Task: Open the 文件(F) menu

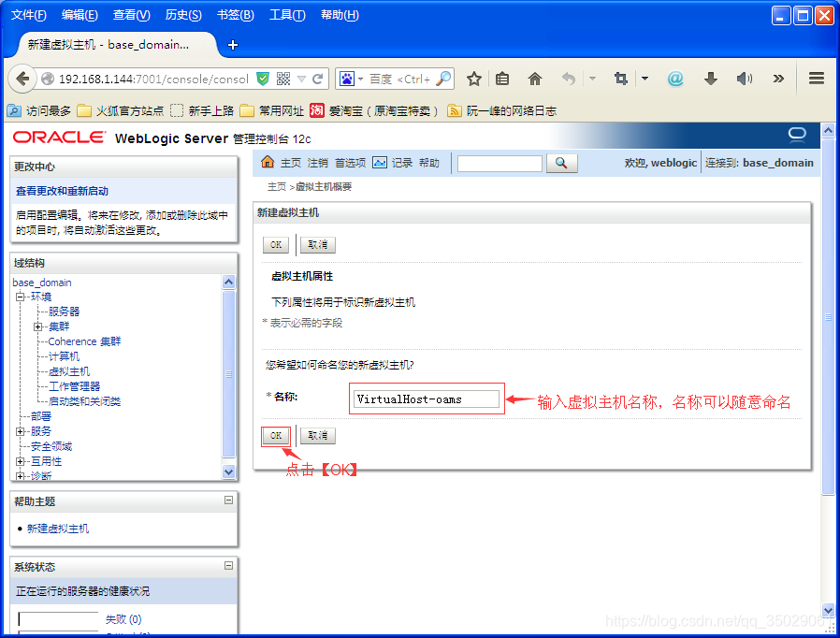Action: point(28,15)
